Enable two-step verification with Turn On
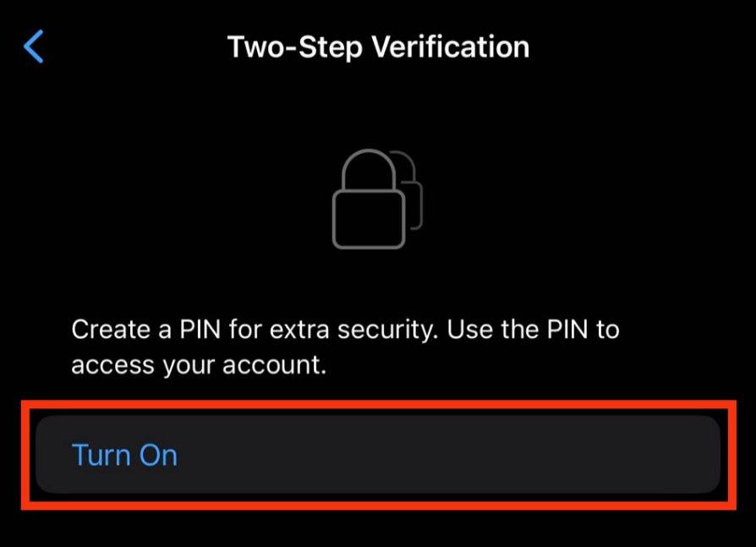 pyautogui.click(x=378, y=455)
